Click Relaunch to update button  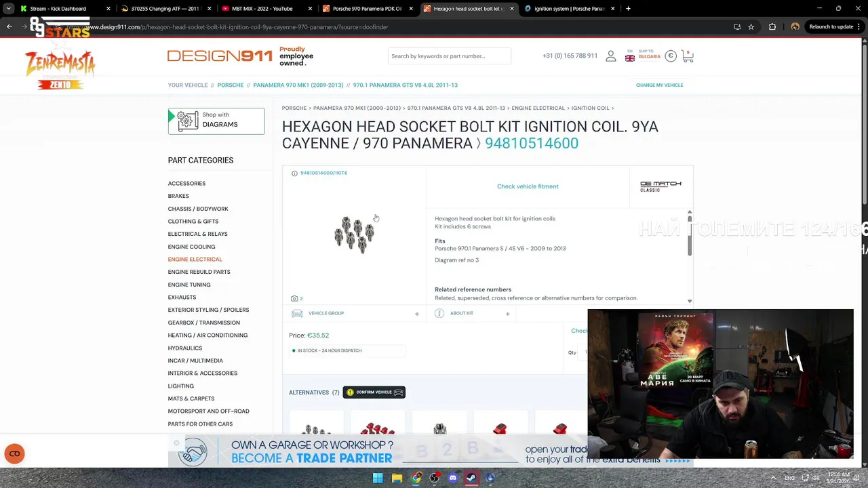coord(835,27)
